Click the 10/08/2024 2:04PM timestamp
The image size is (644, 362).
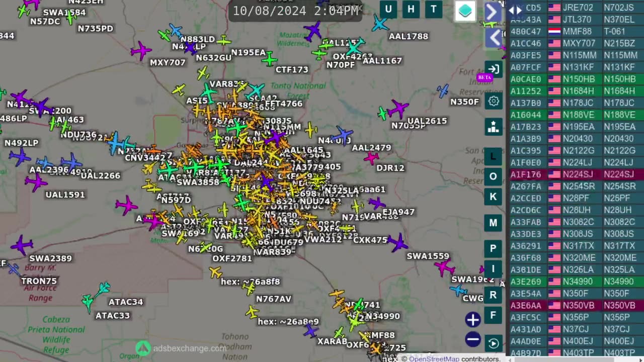(x=295, y=11)
